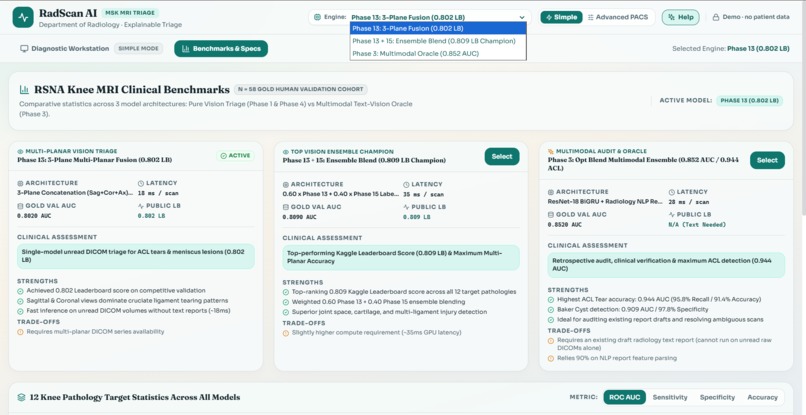Click the 0.809 LB public leaderboard value

[416, 217]
